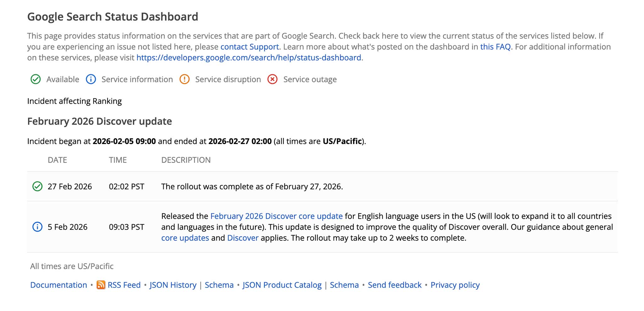Open the Documentation footer link
644x311 pixels.
(x=58, y=285)
